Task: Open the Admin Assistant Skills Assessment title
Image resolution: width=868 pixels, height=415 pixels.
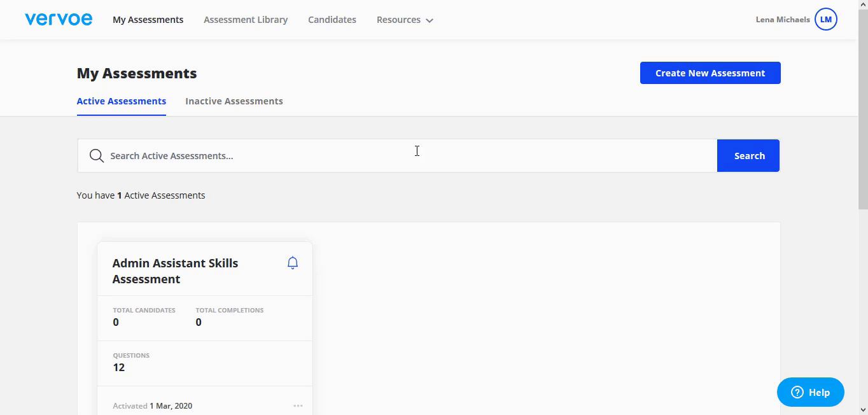Action: pyautogui.click(x=176, y=271)
